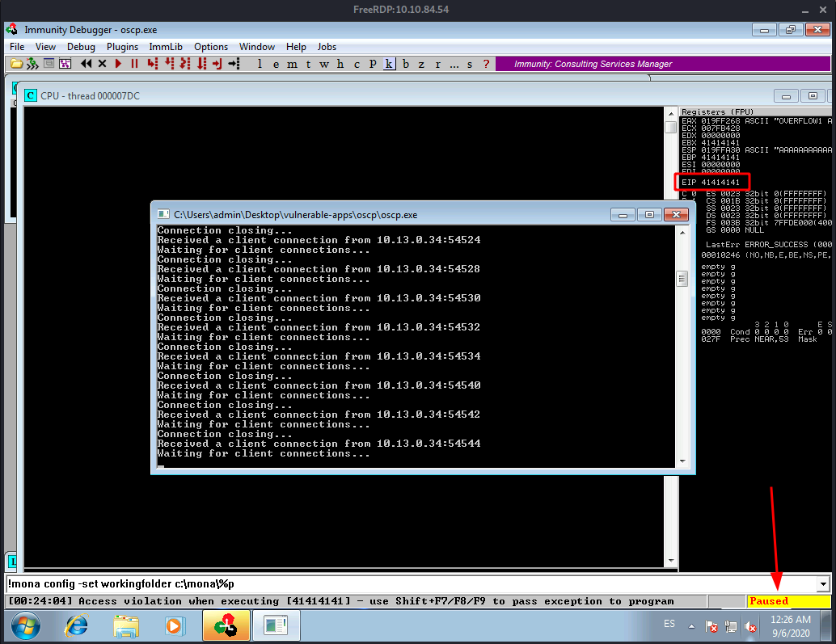Click Step into toolbar icon
The height and width of the screenshot is (644, 836).
(153, 64)
